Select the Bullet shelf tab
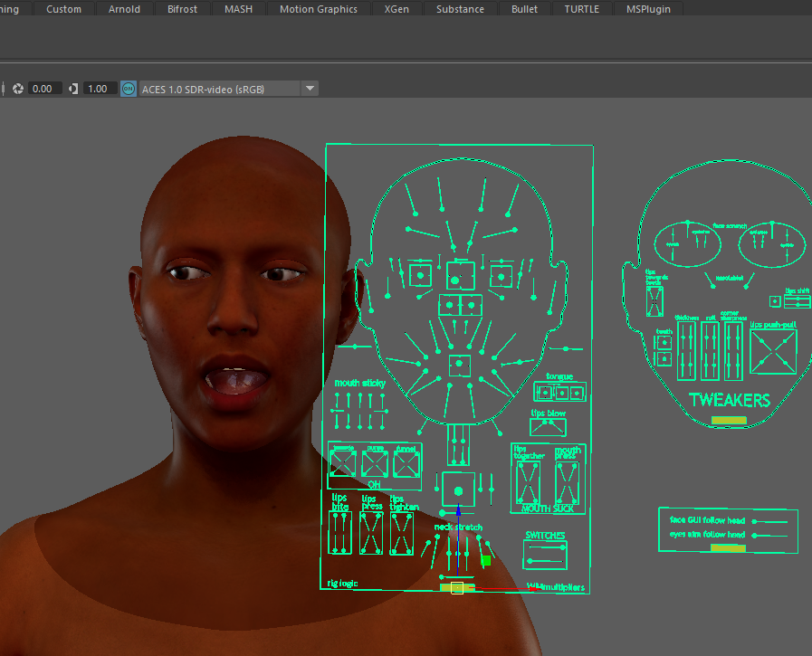The height and width of the screenshot is (656, 812). [524, 9]
